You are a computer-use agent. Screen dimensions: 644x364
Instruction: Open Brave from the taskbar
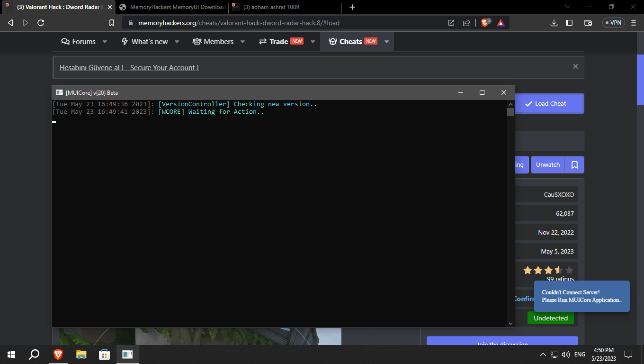tap(58, 355)
